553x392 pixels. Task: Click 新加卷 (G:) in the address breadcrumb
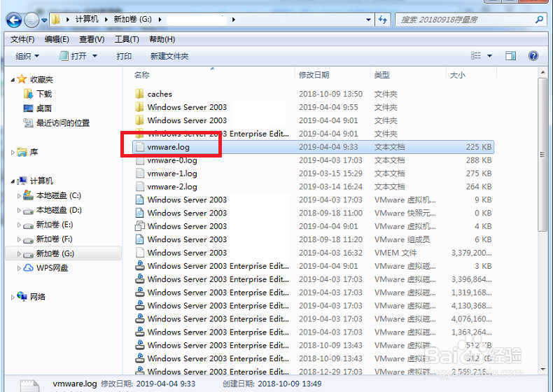[132, 19]
